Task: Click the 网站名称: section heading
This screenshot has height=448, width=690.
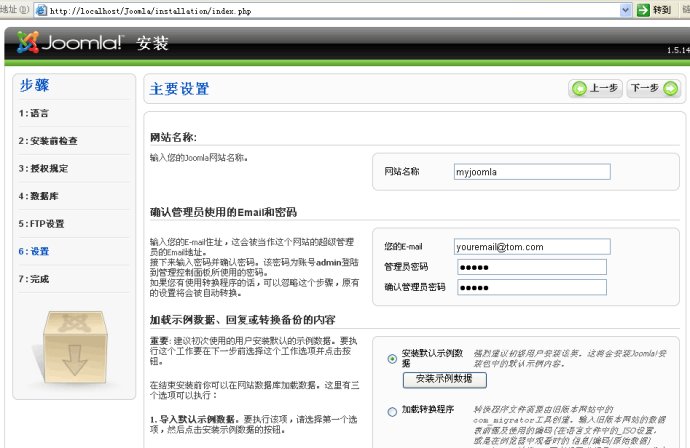Action: click(x=173, y=137)
